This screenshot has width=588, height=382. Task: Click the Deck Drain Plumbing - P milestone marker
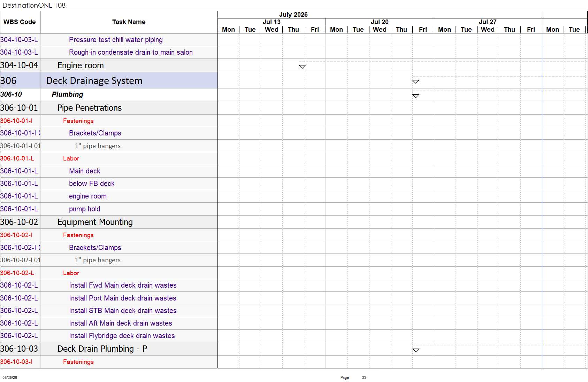tap(415, 350)
